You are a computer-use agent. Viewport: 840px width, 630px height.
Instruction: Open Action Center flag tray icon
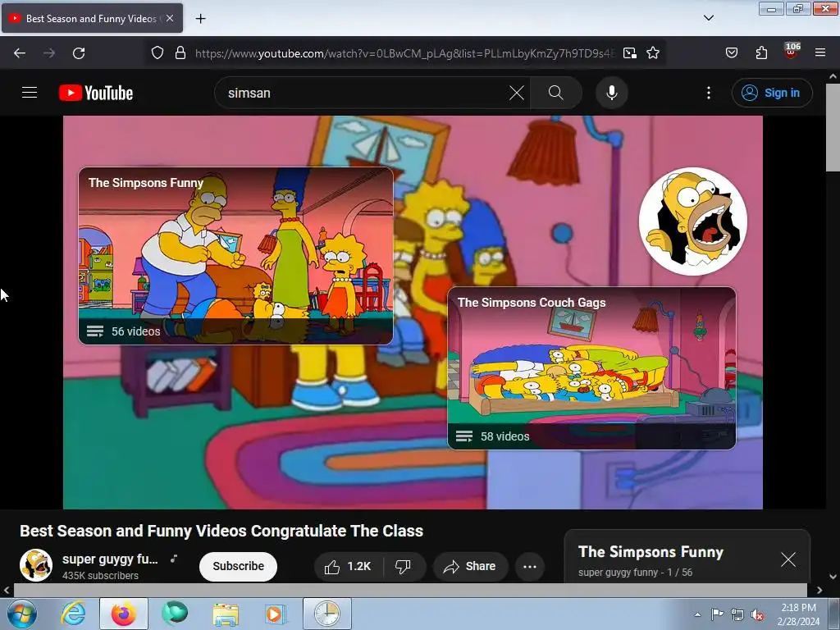(717, 614)
